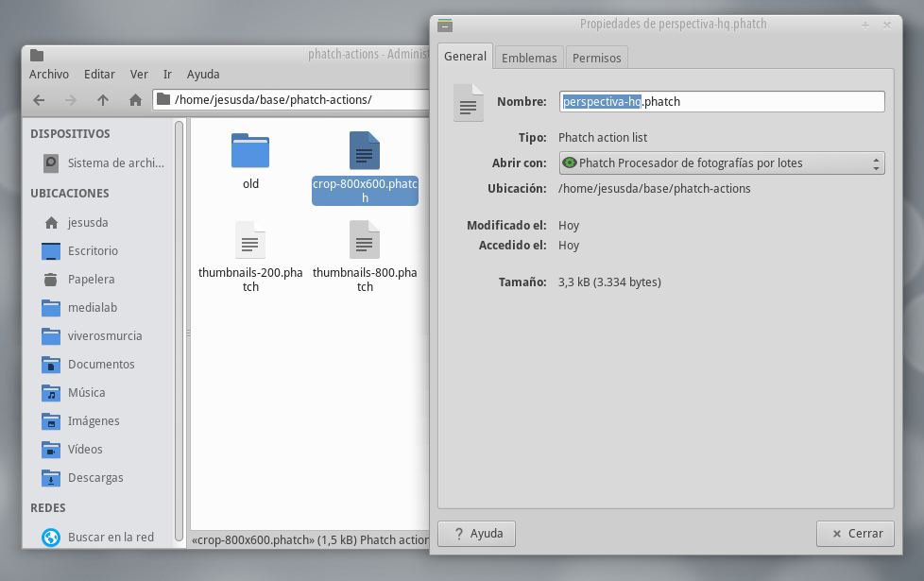Switch to the Permisos tab
The height and width of the screenshot is (581, 924).
coord(596,57)
